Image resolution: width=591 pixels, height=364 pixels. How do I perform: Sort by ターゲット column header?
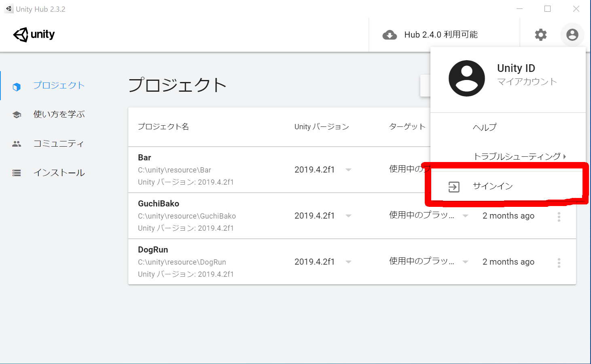pyautogui.click(x=407, y=126)
